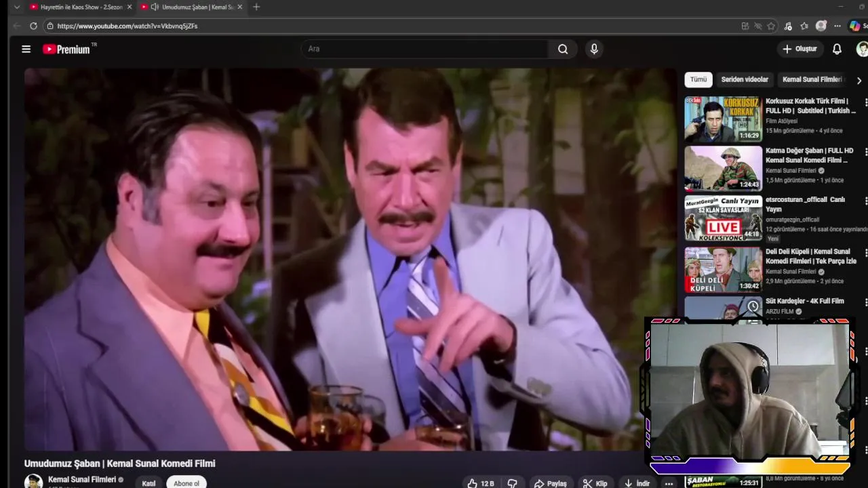Click the browser address bar URL
868x488 pixels.
tap(127, 26)
